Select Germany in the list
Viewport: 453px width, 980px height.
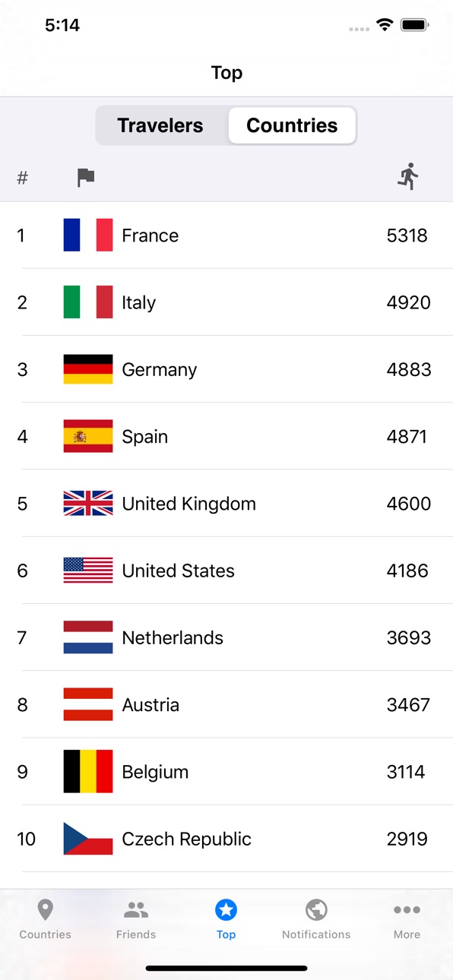click(x=226, y=369)
